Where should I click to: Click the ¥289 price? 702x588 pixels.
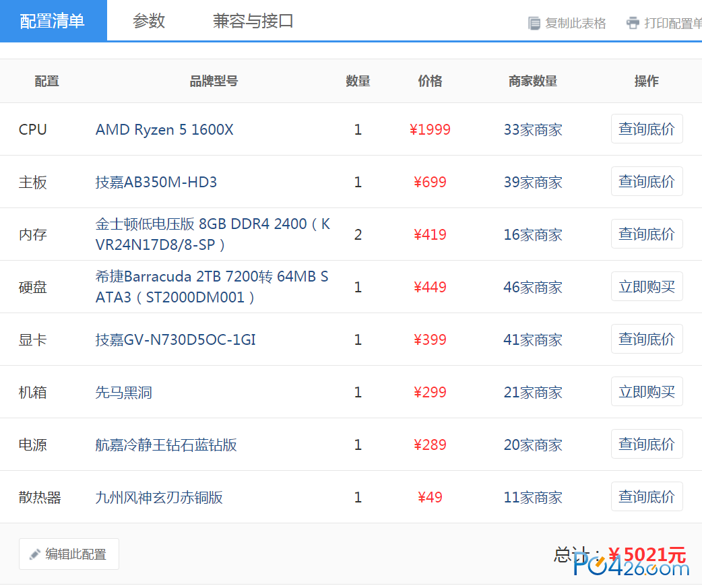click(x=430, y=445)
